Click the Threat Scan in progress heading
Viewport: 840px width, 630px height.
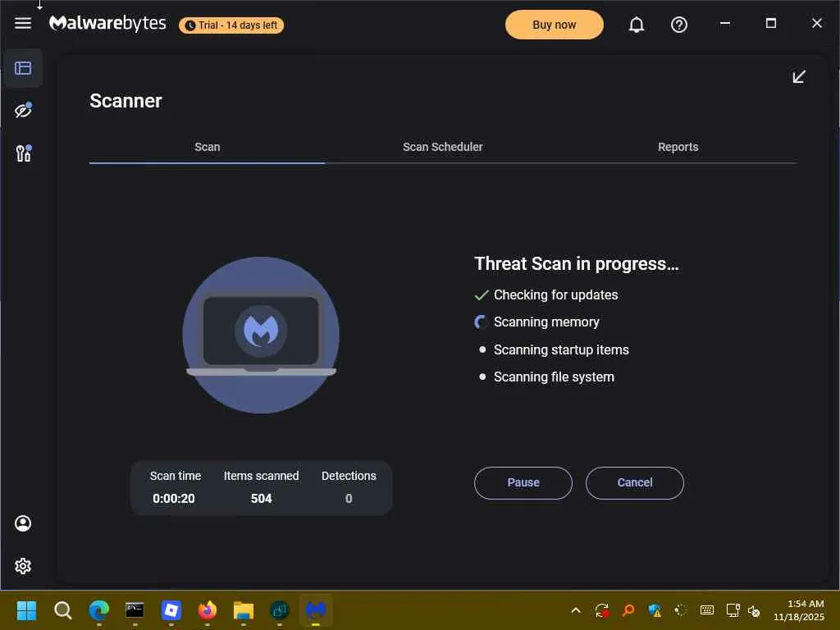pos(577,263)
